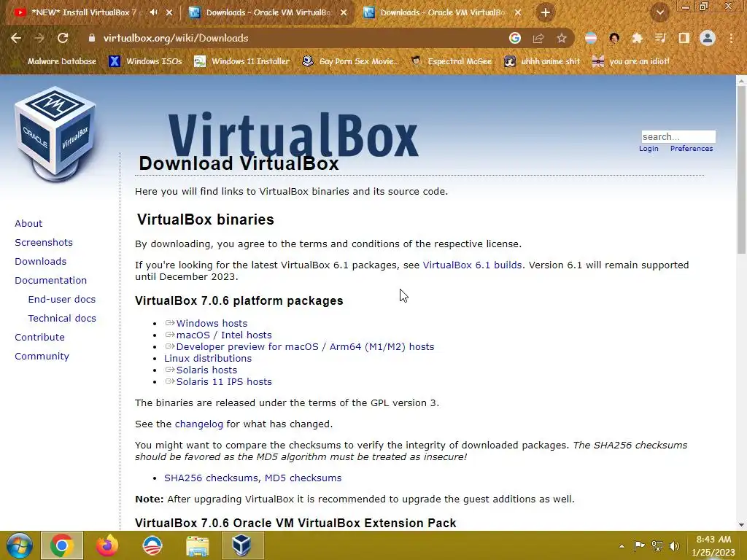
Task: Click the VirtualBox search field
Action: pos(678,136)
